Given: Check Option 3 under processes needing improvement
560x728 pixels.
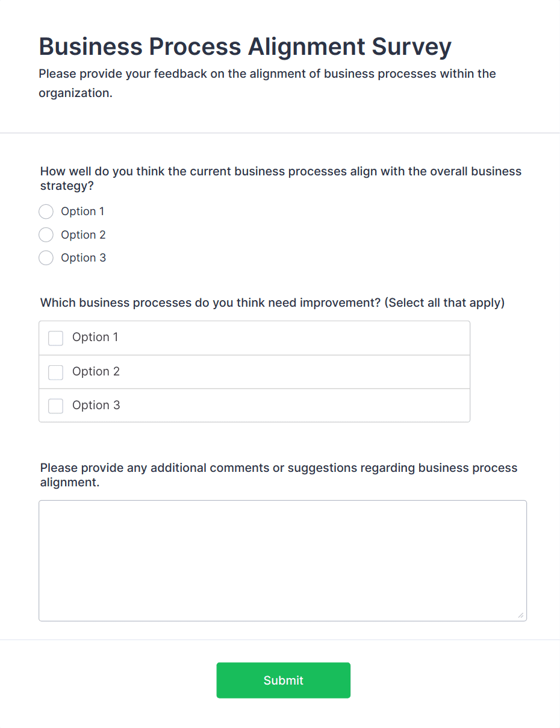Looking at the screenshot, I should (55, 406).
